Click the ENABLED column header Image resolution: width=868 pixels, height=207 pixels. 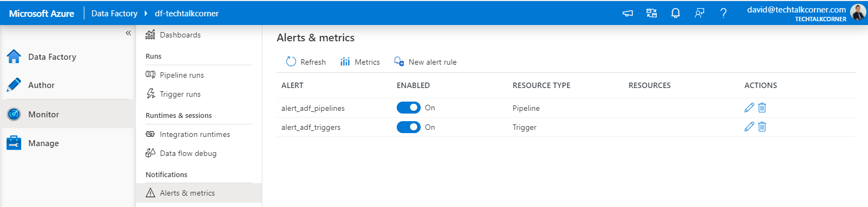tap(413, 85)
